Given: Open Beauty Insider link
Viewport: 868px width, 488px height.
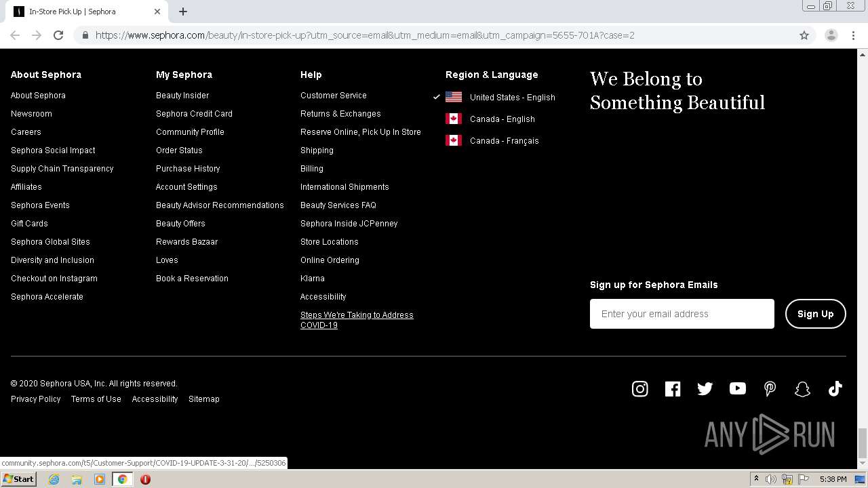Looking at the screenshot, I should click(182, 96).
